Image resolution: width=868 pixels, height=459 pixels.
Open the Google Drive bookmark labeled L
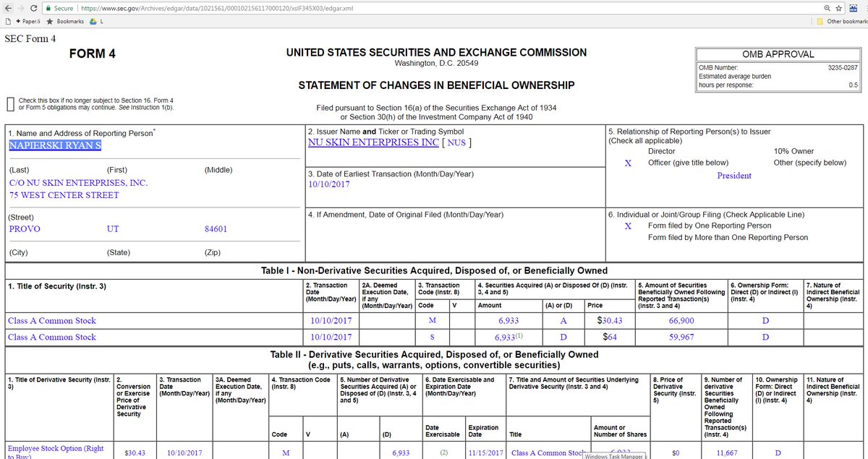[95, 22]
